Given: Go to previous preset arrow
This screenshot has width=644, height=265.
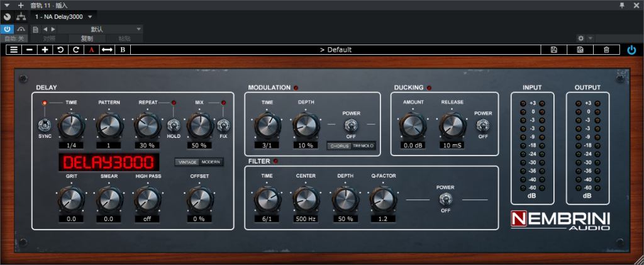Looking at the screenshot, I should (45, 29).
